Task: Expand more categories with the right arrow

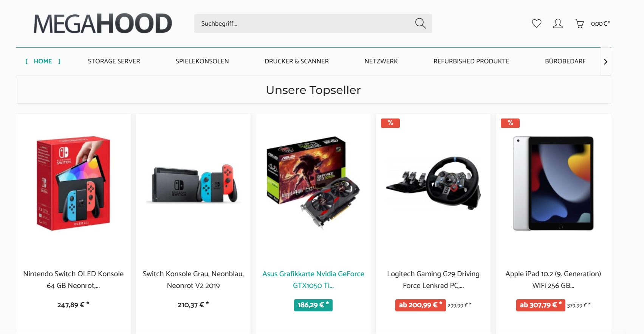Action: tap(605, 62)
